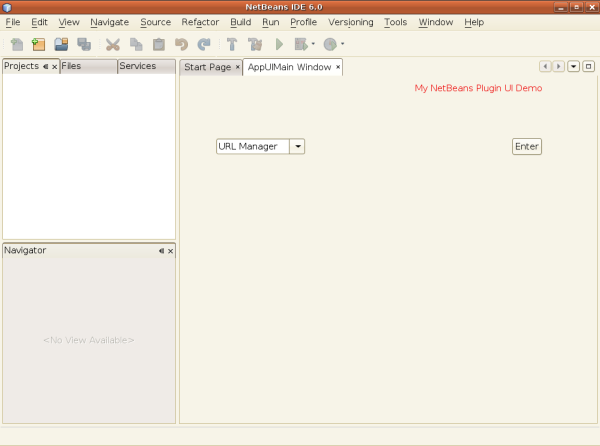This screenshot has width=600, height=446.
Task: Close the Navigator panel
Action: [x=170, y=251]
